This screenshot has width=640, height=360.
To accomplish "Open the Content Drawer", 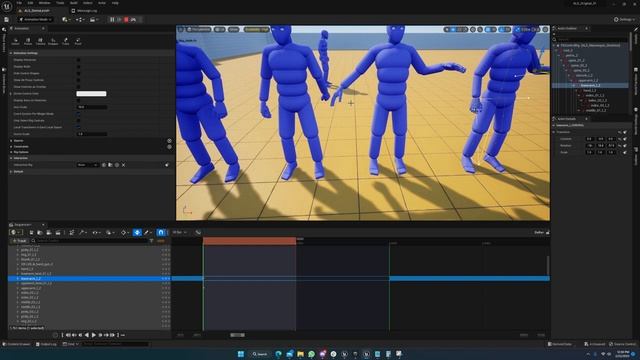I will point(16,344).
